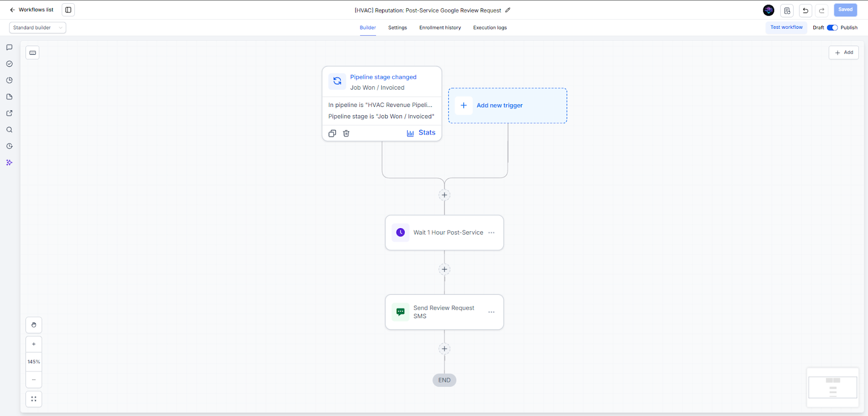Viewport: 868px width, 416px height.
Task: Go to the Enrollment history tab
Action: pyautogui.click(x=440, y=28)
